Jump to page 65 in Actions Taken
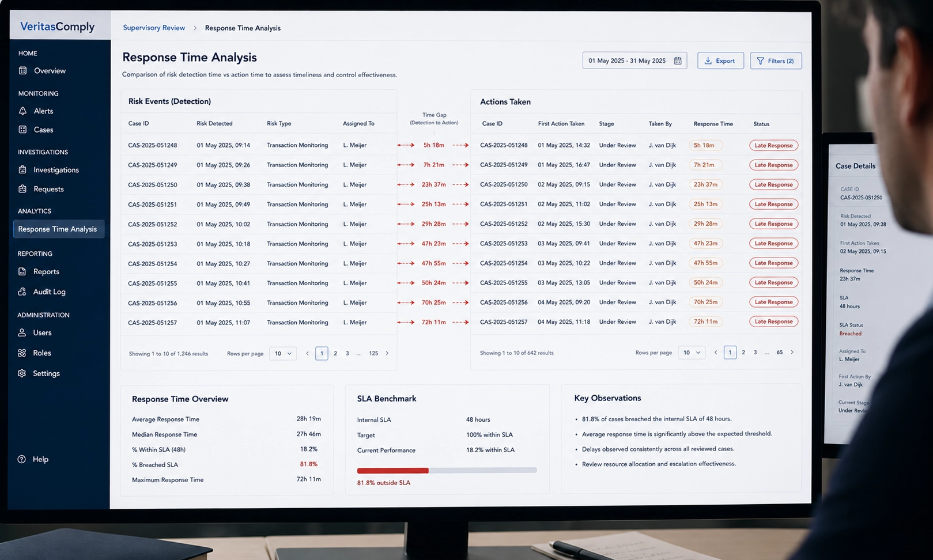Image resolution: width=933 pixels, height=560 pixels. pos(780,352)
